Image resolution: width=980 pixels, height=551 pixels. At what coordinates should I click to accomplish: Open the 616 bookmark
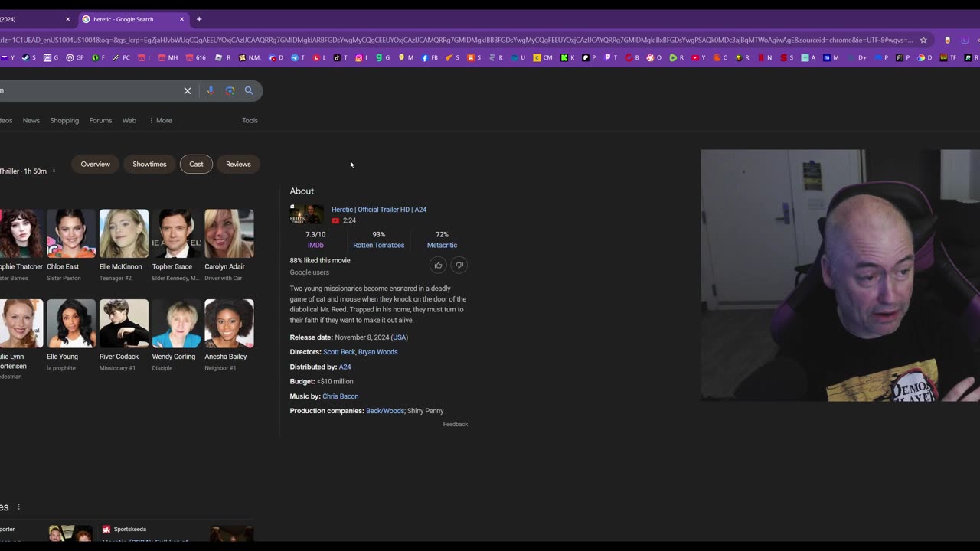(x=195, y=57)
